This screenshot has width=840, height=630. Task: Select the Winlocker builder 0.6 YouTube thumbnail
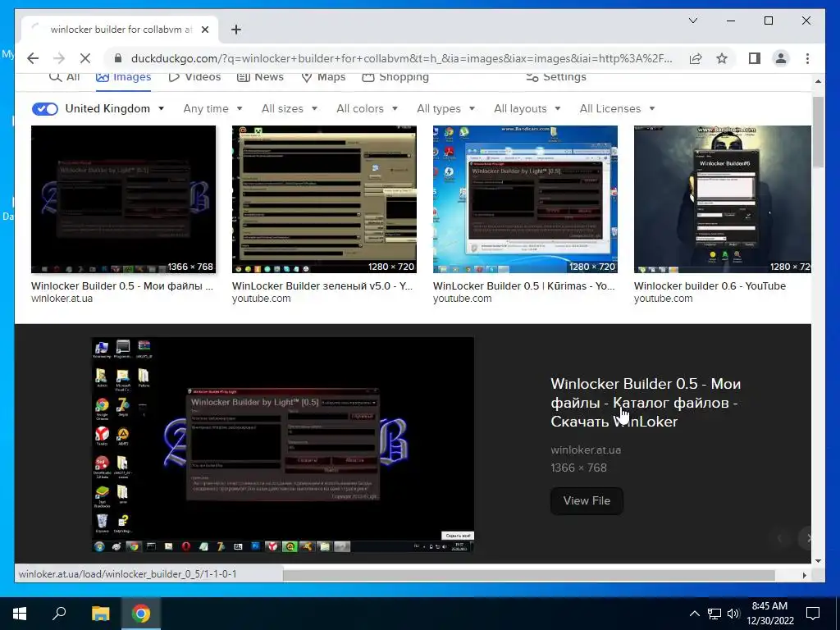click(x=723, y=199)
